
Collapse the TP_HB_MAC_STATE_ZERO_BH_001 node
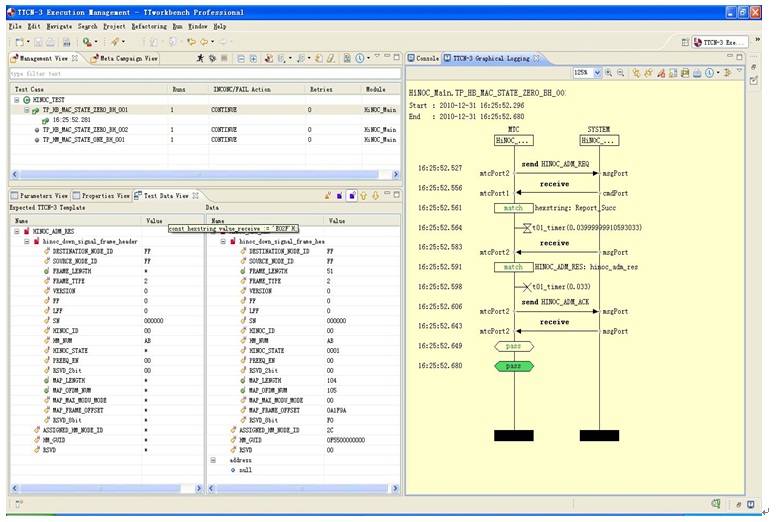(26, 110)
